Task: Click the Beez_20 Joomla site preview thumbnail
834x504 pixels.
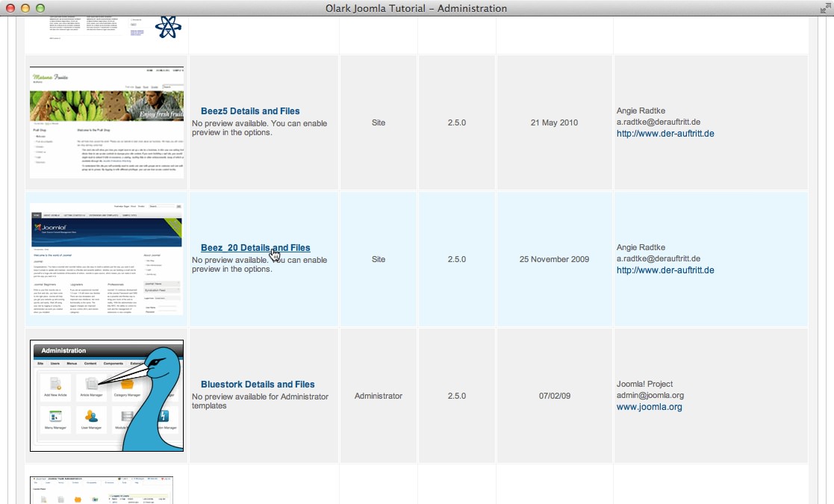Action: (x=106, y=259)
